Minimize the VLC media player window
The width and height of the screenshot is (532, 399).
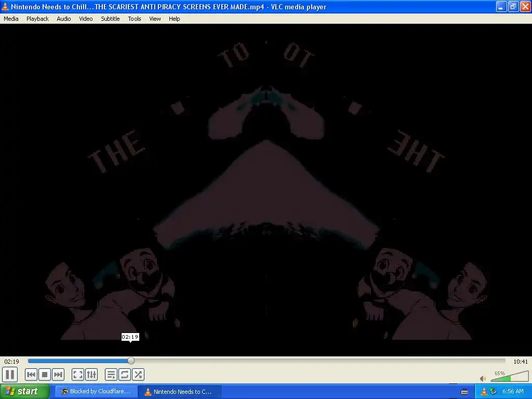[501, 6]
